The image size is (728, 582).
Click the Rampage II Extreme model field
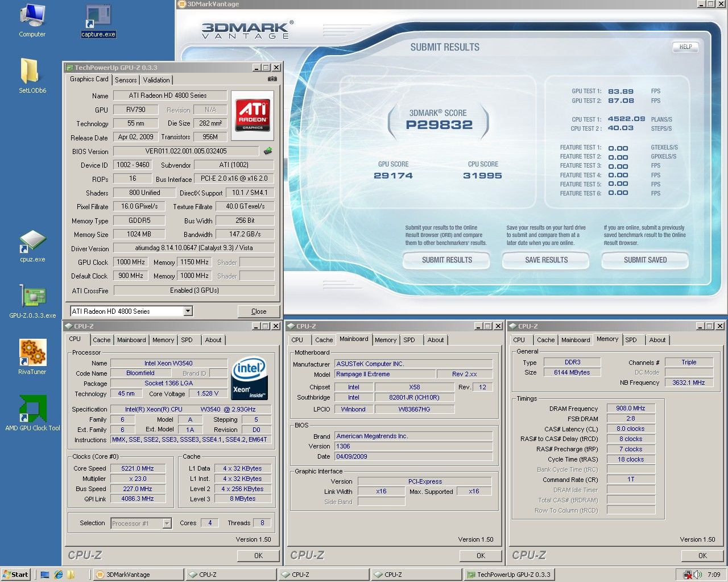point(385,374)
